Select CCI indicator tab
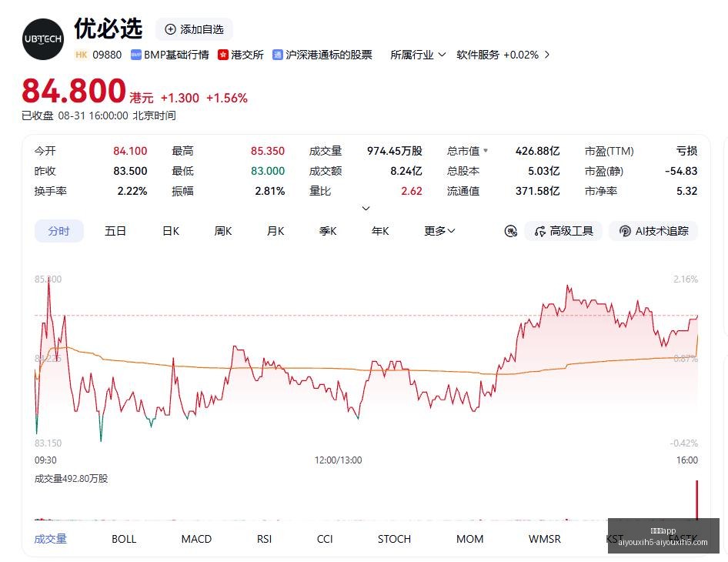728x562 pixels. 325,539
